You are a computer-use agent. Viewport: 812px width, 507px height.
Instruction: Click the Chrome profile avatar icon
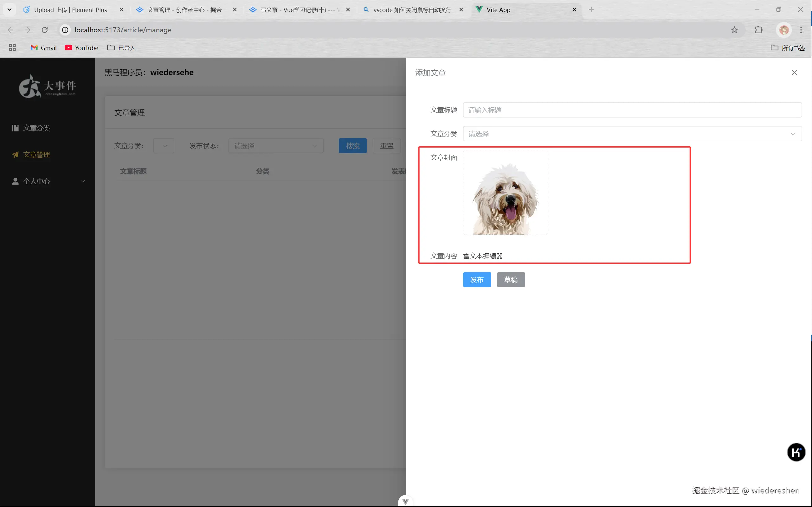[783, 30]
